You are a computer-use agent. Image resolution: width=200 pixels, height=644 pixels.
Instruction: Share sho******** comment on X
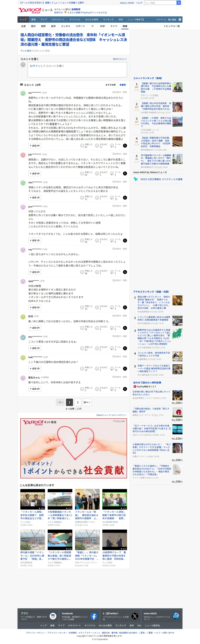(x=125, y=198)
